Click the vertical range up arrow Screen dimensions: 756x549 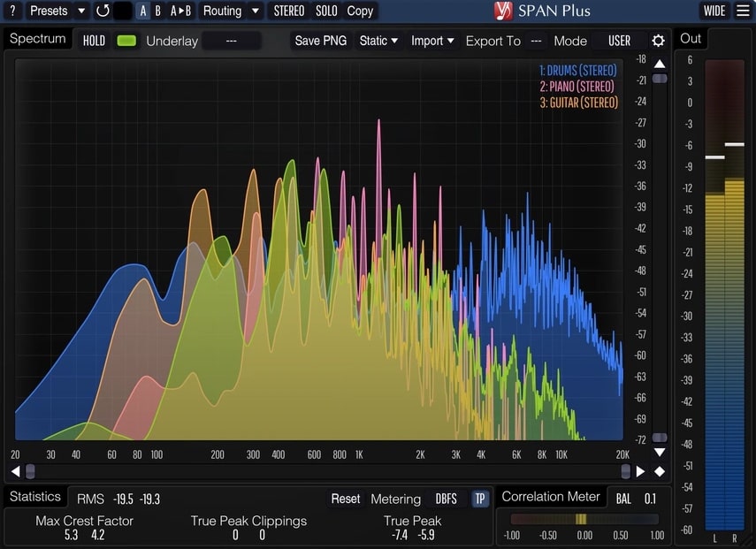click(x=660, y=64)
